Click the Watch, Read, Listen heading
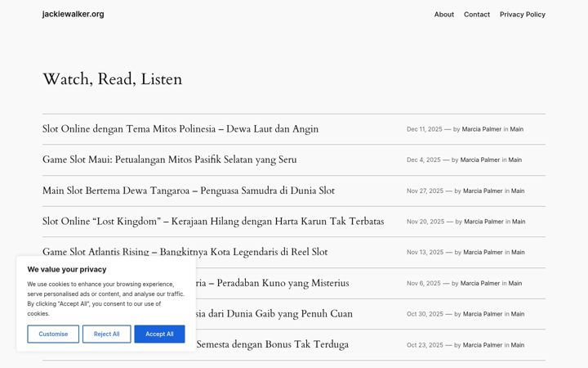Viewport: 588px width, 368px height. (113, 79)
